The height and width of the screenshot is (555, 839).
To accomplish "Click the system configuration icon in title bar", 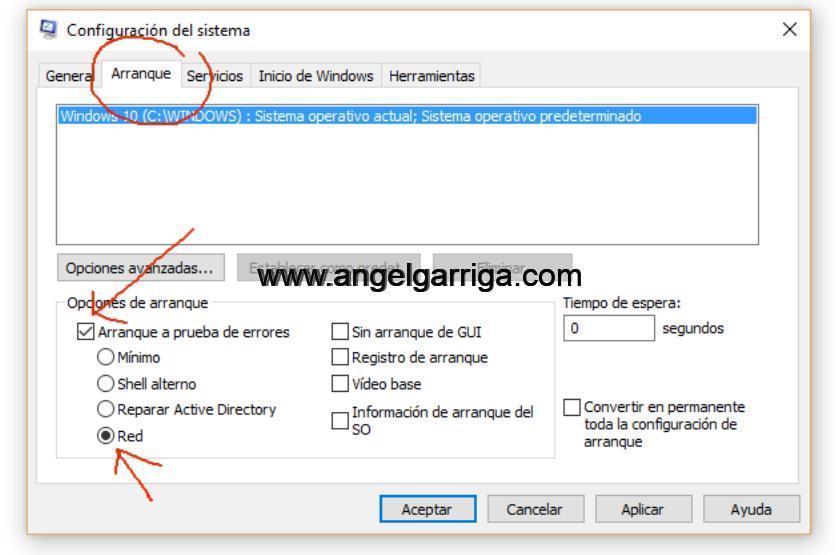I will (48, 28).
